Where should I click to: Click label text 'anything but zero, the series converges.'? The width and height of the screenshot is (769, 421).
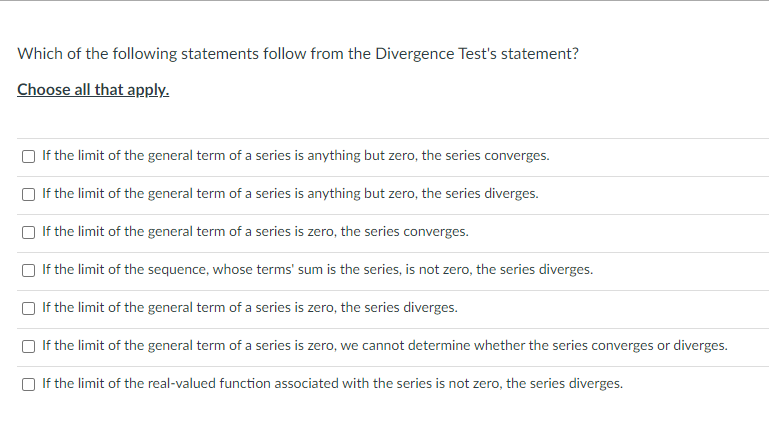point(428,156)
